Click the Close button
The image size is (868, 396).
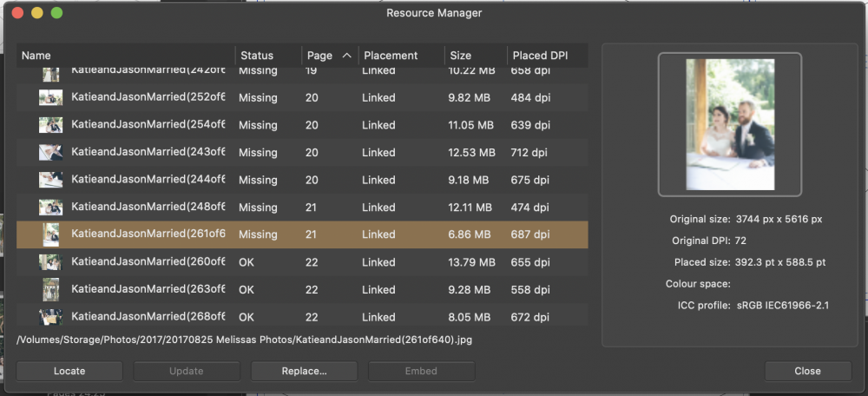[x=807, y=371]
